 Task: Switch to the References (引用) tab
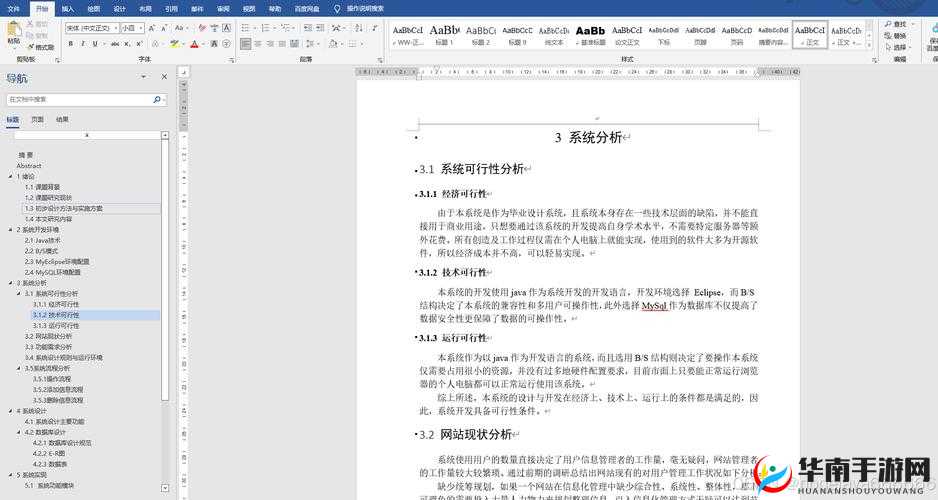click(171, 8)
